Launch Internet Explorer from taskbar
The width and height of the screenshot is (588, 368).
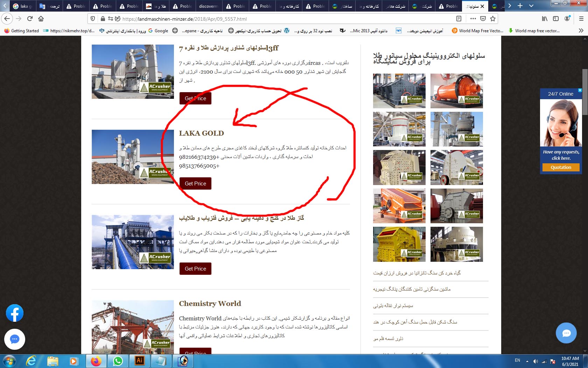(x=31, y=361)
